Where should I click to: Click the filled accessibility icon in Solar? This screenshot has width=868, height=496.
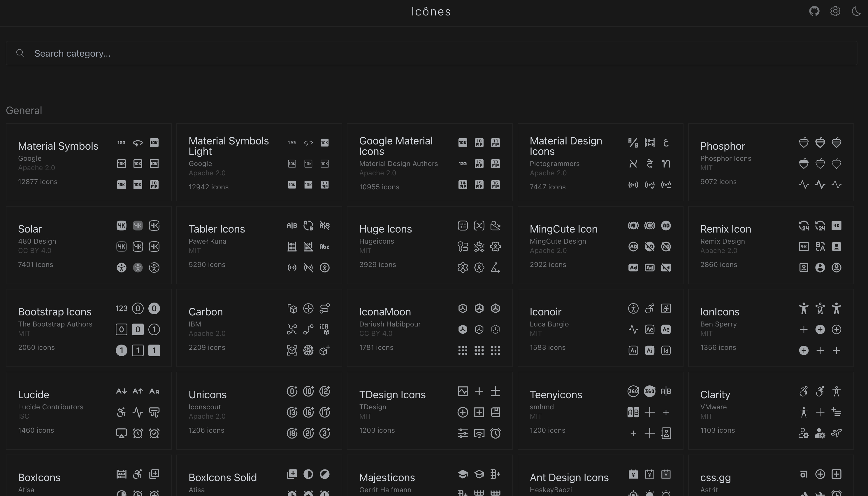pos(122,268)
